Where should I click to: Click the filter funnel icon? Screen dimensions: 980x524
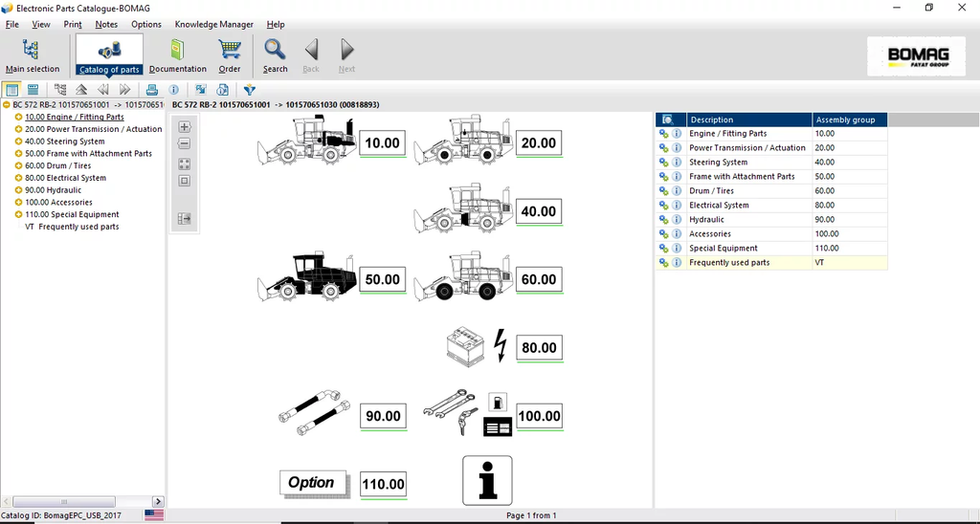pyautogui.click(x=250, y=90)
